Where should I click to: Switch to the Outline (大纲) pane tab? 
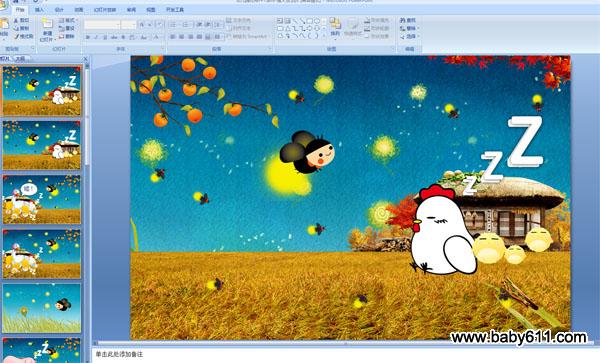(x=20, y=59)
